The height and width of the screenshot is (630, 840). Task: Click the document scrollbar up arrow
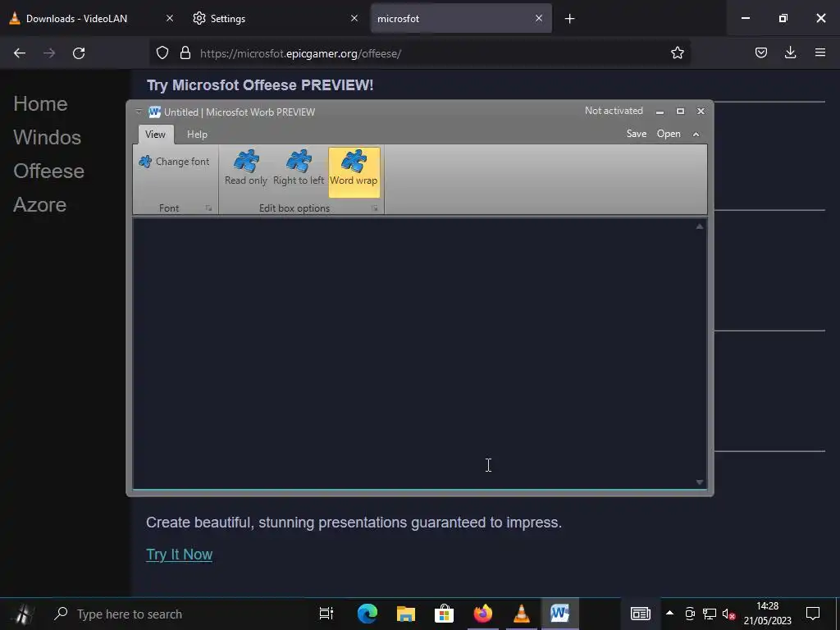[699, 226]
